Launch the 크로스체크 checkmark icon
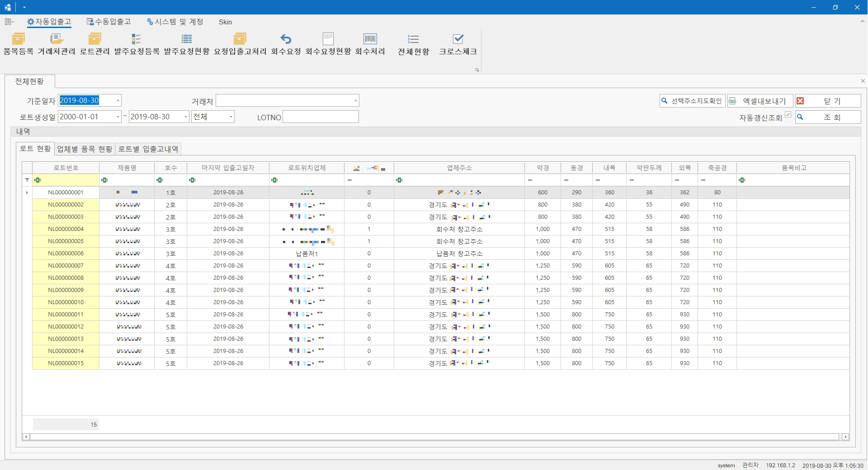This screenshot has height=470, width=868. click(x=458, y=39)
